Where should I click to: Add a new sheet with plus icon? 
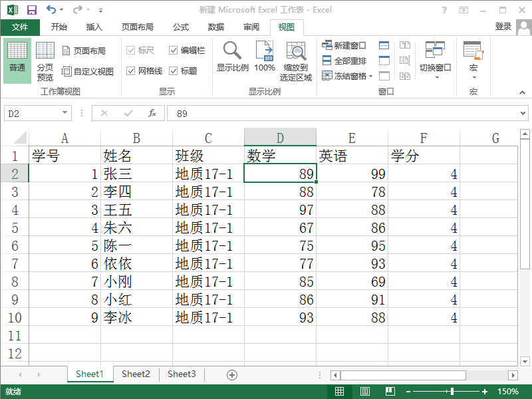coord(231,375)
